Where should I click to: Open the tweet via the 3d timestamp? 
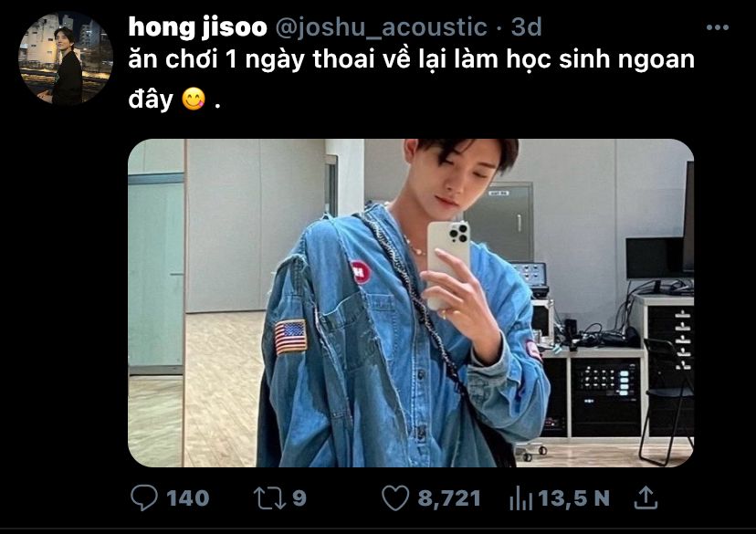(x=527, y=27)
